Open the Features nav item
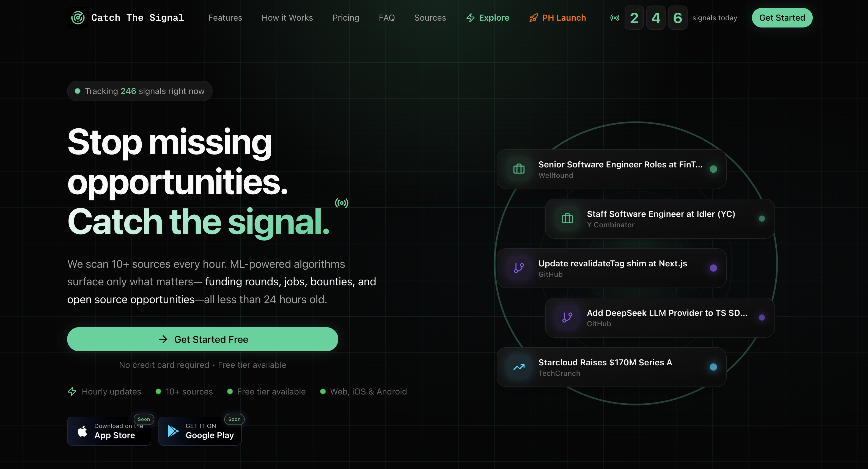The width and height of the screenshot is (868, 469). 225,18
